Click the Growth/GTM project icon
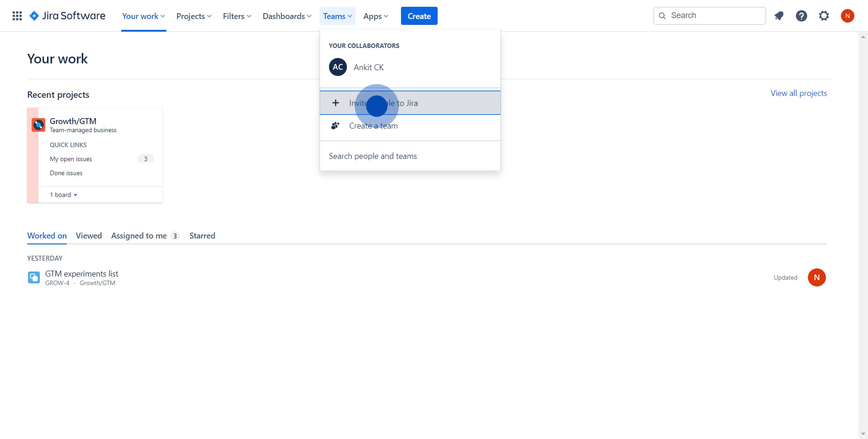 pos(38,124)
